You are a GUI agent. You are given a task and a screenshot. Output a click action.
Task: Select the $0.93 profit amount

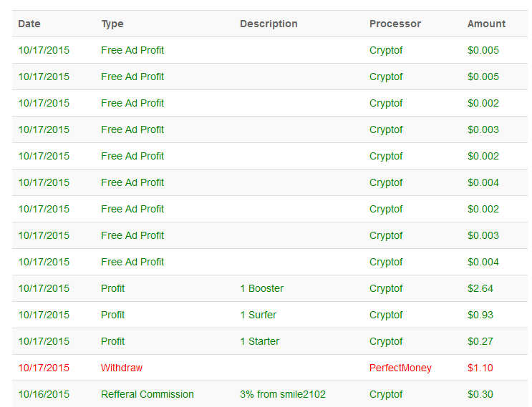[480, 315]
